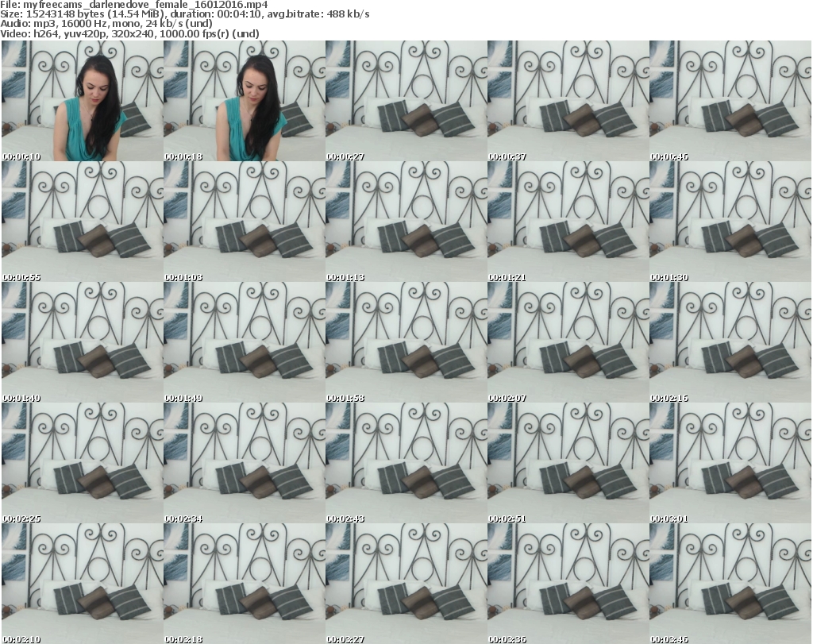The width and height of the screenshot is (813, 644).
Task: Select the thumbnail marked 00:02:16
Action: (x=730, y=342)
